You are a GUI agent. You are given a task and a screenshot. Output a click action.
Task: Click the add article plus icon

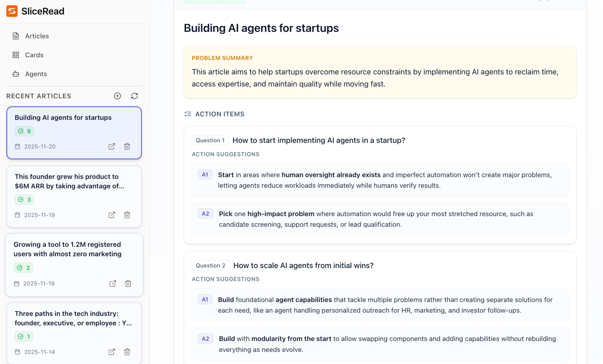pos(117,96)
